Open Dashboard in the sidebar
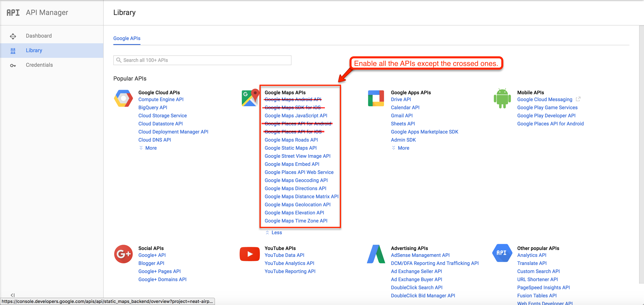Screen dimensions: 644x305 (x=51, y=36)
